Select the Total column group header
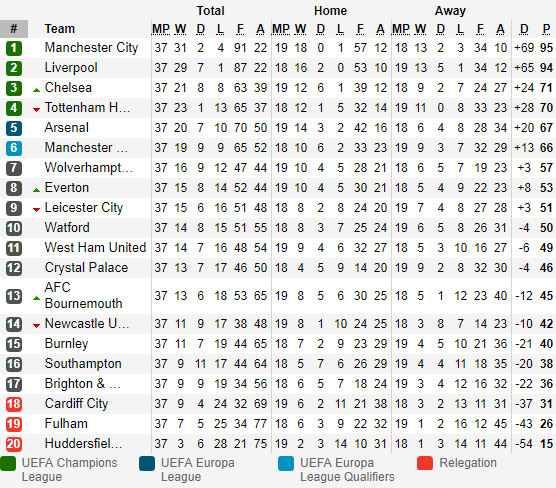Image resolution: width=556 pixels, height=488 pixels. [211, 11]
